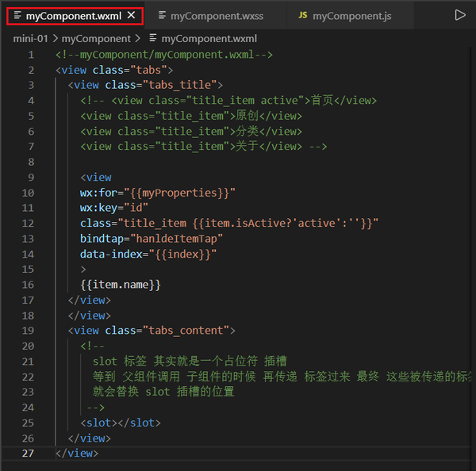Click line number 9 in the gutter
Viewport: 476px width, 471px height.
pos(31,178)
